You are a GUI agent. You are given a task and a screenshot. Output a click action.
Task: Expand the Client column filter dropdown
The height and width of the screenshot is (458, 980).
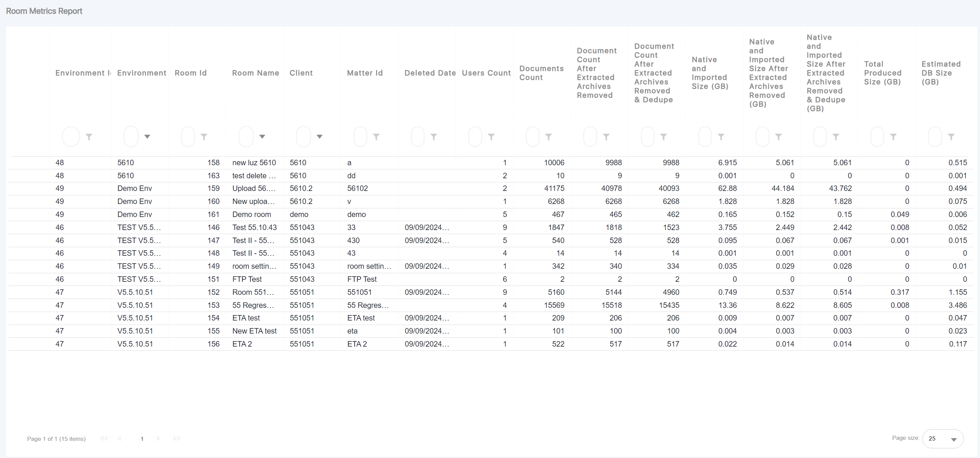coord(320,136)
